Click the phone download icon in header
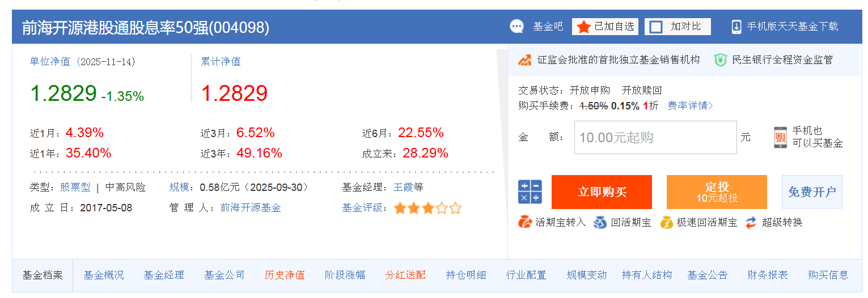Image resolution: width=868 pixels, height=298 pixels. [x=736, y=27]
